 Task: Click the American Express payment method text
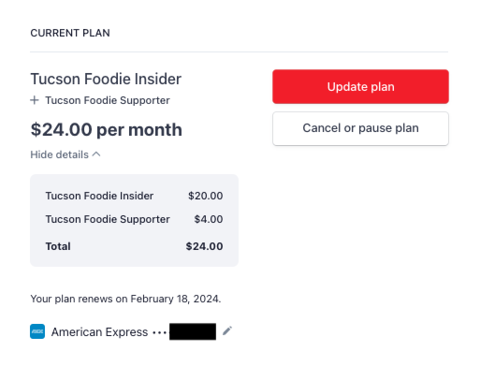coord(99,332)
